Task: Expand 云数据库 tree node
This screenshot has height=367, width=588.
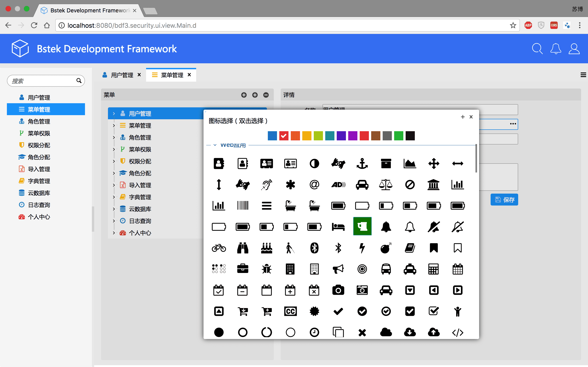Action: coord(114,209)
